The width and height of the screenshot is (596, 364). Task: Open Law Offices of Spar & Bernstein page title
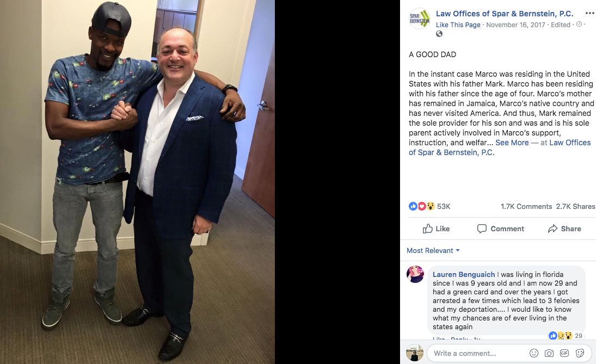[x=505, y=14]
